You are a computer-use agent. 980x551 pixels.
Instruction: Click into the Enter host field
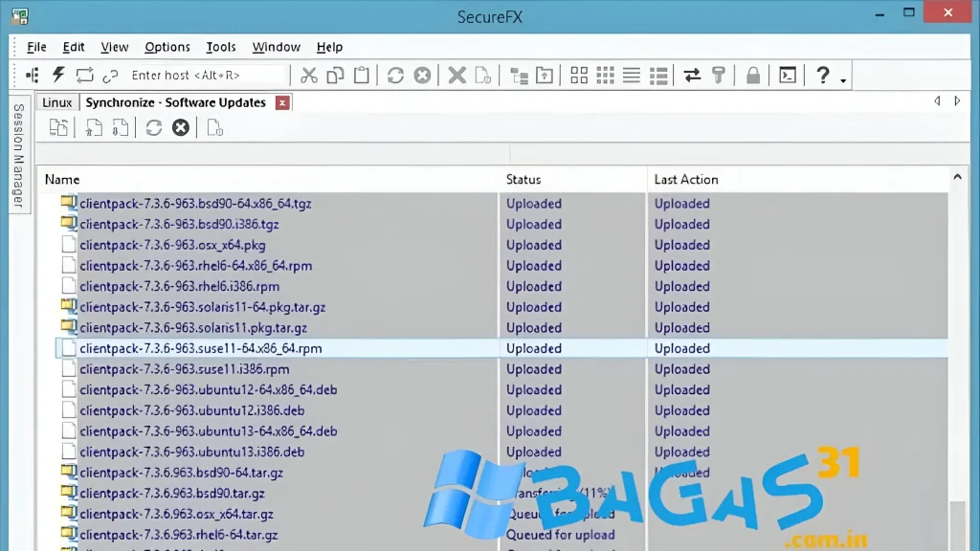(x=207, y=75)
